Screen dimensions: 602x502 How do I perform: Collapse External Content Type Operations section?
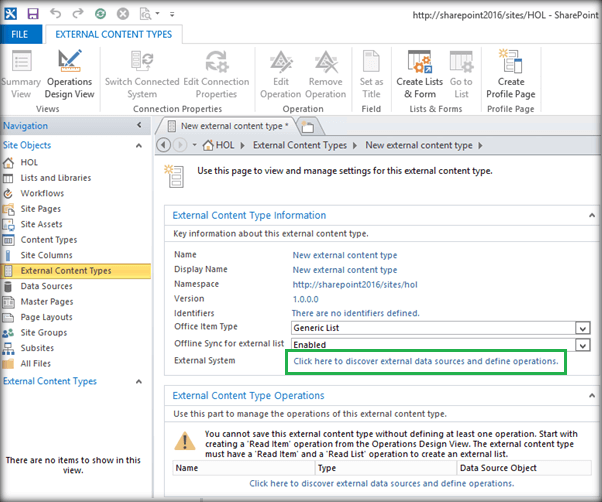coord(592,396)
